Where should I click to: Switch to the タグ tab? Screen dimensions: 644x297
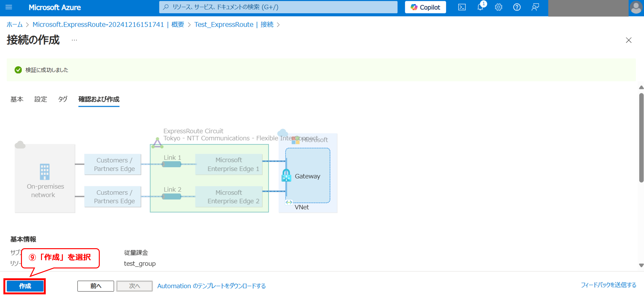pyautogui.click(x=63, y=99)
